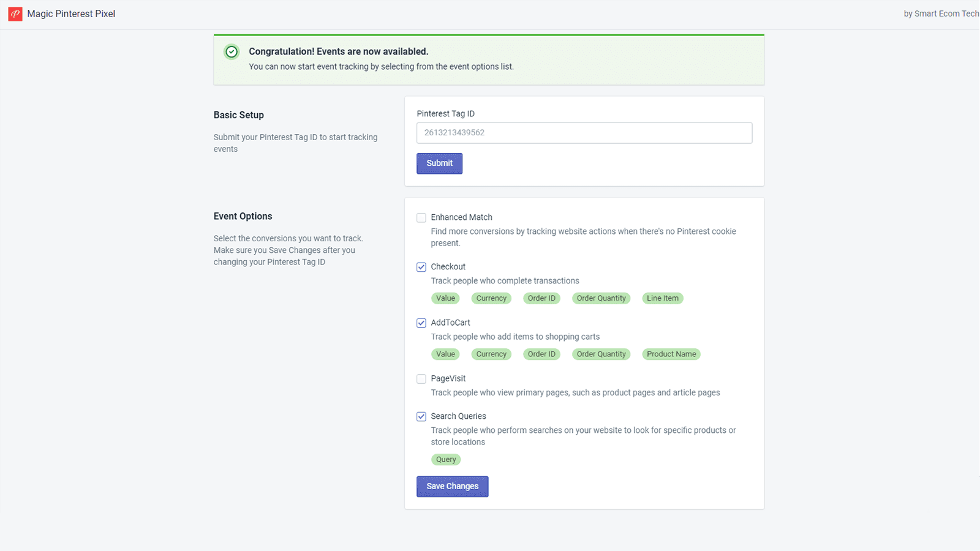Click the Query tag under Search Queries

(446, 460)
